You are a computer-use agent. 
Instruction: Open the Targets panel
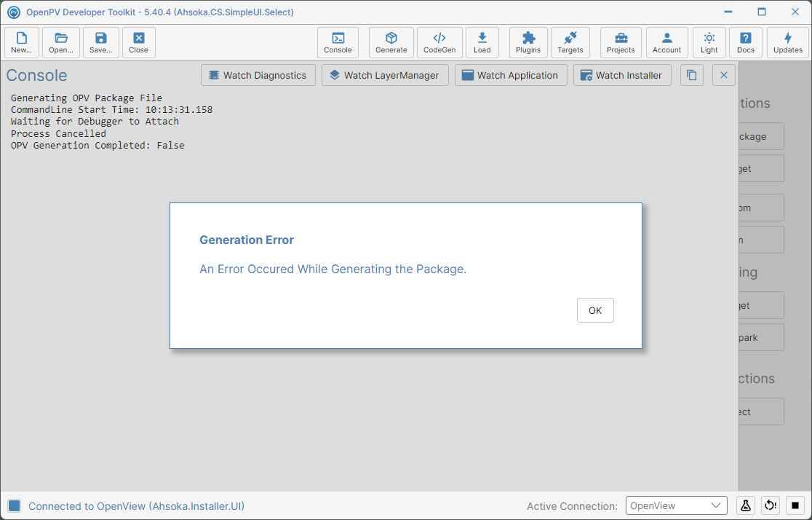pos(570,42)
